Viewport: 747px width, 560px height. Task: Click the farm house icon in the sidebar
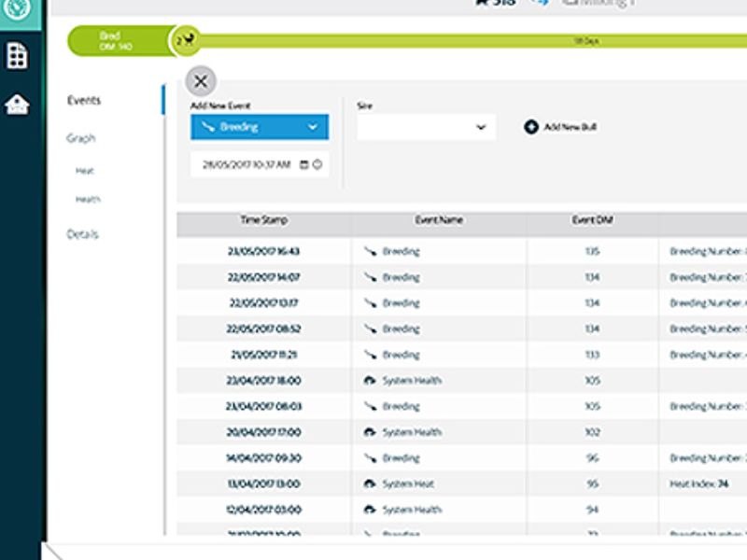pos(17,105)
